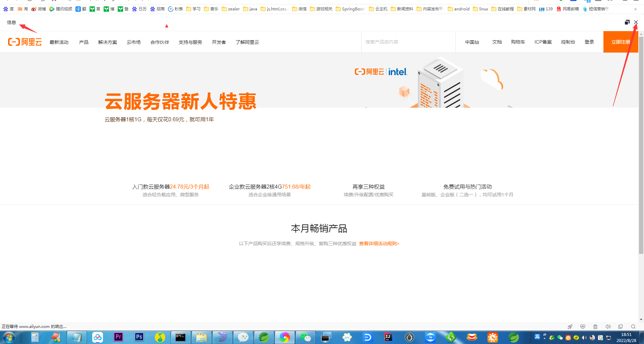Expand the 游戏相关 bookmark folder
Image resolution: width=644 pixels, height=344 pixels.
tap(321, 9)
